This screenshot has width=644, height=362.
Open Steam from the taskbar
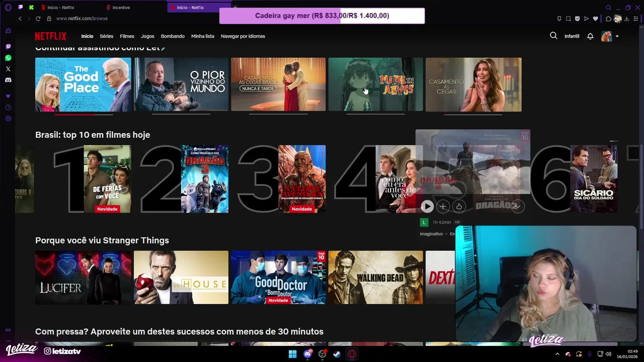tap(337, 354)
